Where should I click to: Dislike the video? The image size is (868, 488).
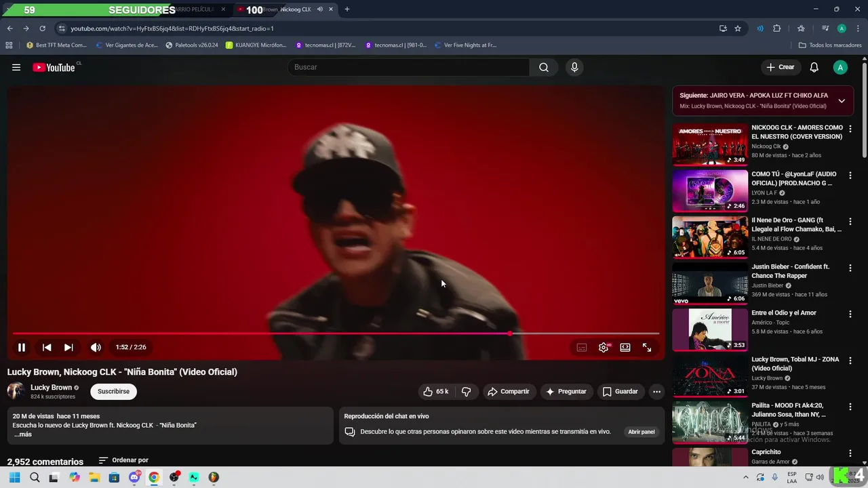466,391
